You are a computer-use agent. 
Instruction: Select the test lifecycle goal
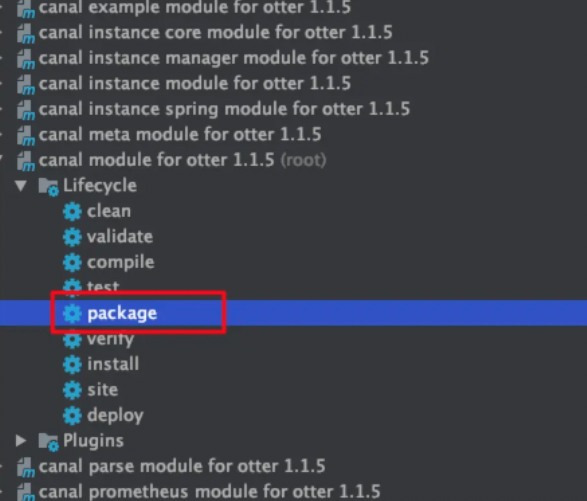tap(103, 287)
